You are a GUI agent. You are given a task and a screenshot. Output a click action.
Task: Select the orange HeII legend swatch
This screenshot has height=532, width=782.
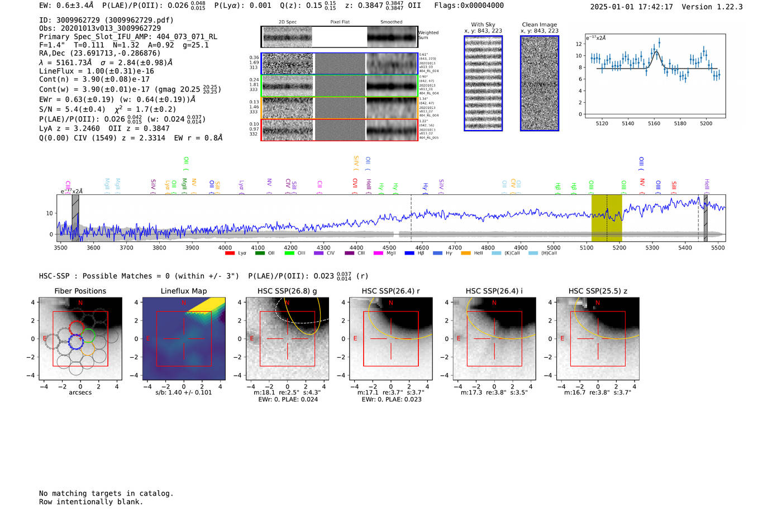click(x=466, y=253)
